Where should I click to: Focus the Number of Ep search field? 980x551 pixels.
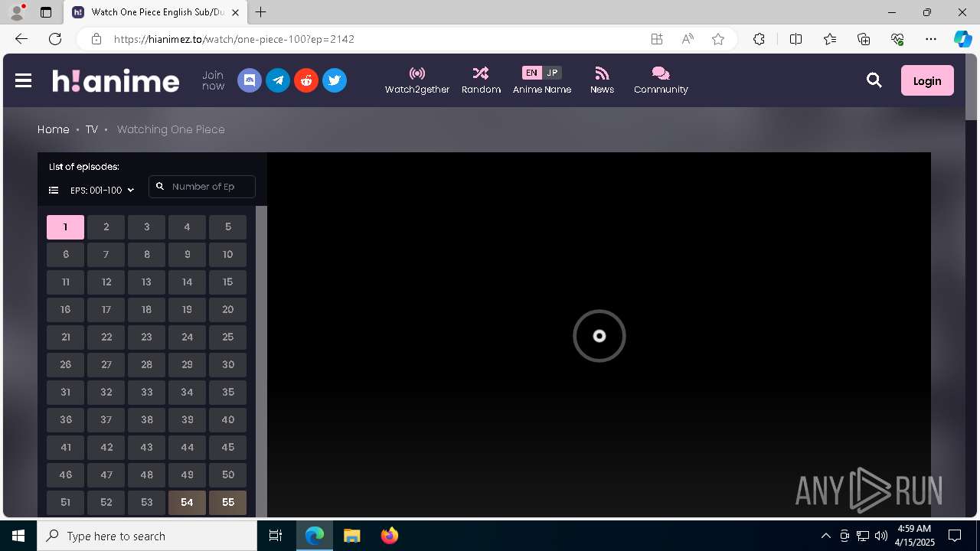point(202,187)
